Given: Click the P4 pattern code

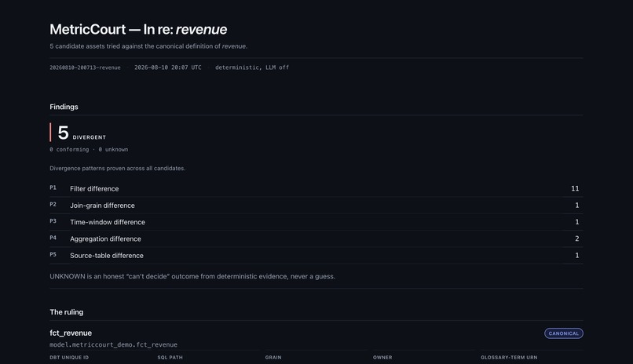Looking at the screenshot, I should [53, 238].
